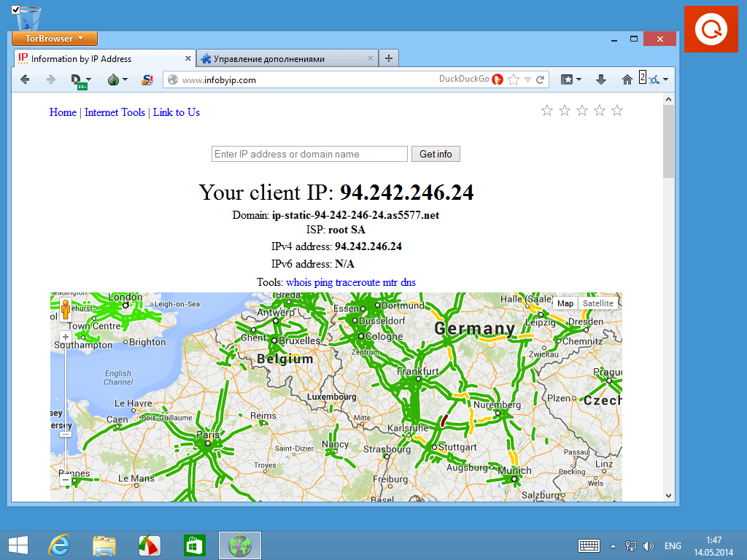Reload the current page
The height and width of the screenshot is (560, 747).
(541, 79)
